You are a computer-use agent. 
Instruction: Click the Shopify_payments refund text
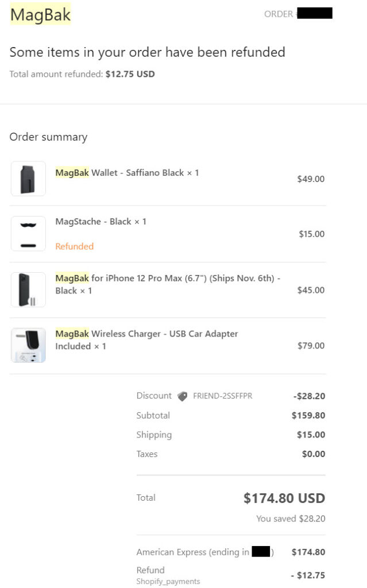(168, 582)
